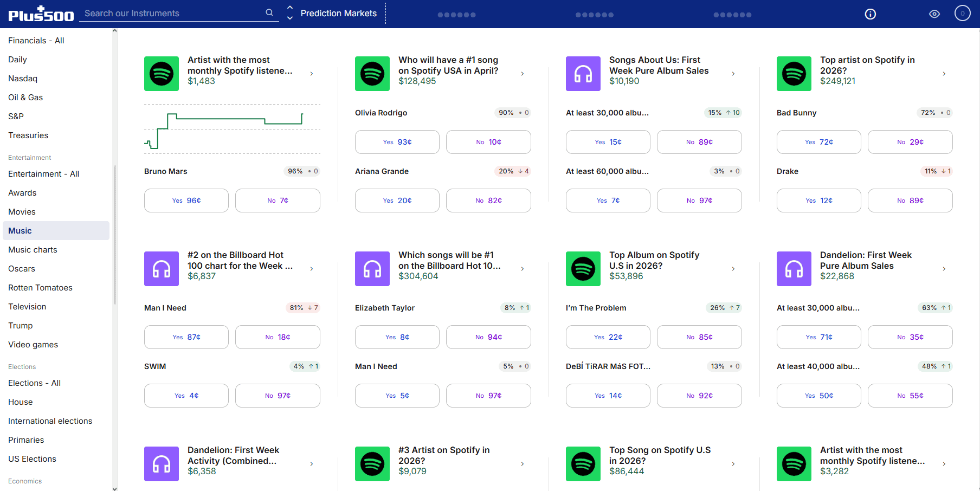Open the Prediction Markets up-down switcher arrows
The height and width of the screenshot is (491, 980).
tap(290, 13)
